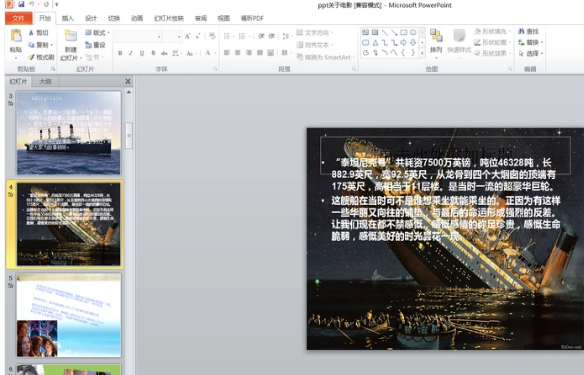
Task: Toggle underline formatting
Action: [x=142, y=53]
